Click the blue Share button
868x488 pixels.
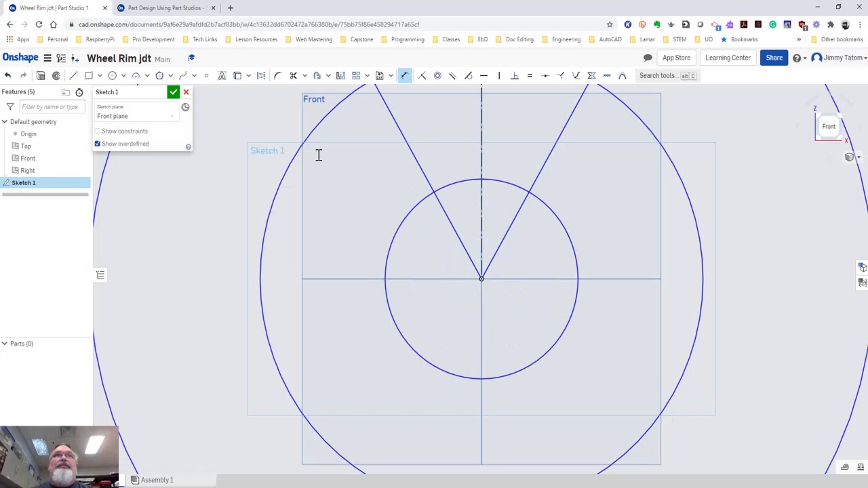click(774, 58)
